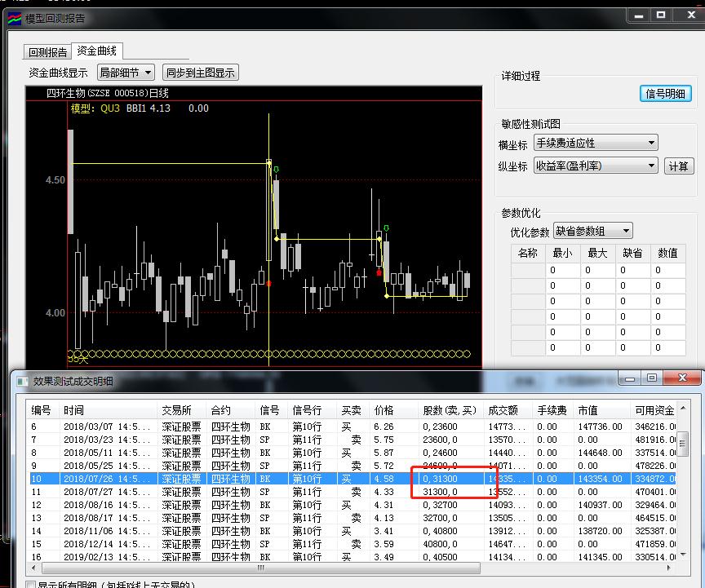
Task: Click the green buy marker on the chart
Action: [277, 170]
